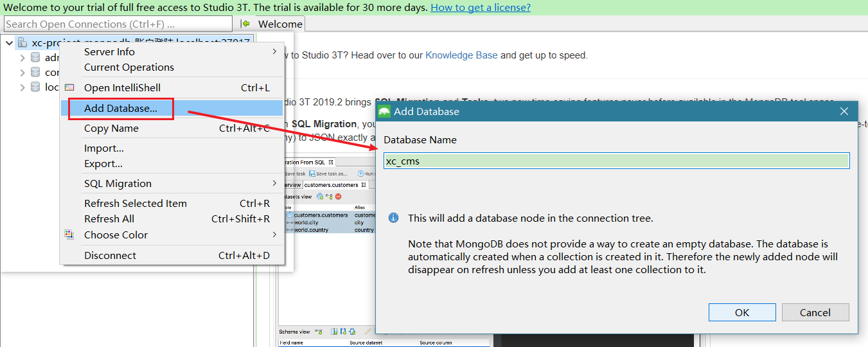Click the Ctrl+Alt+D shortcut text
Image resolution: width=868 pixels, height=347 pixels.
click(x=244, y=255)
